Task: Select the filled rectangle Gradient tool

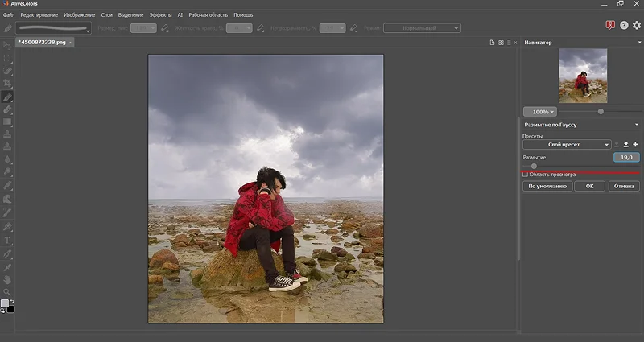Action: (7, 122)
